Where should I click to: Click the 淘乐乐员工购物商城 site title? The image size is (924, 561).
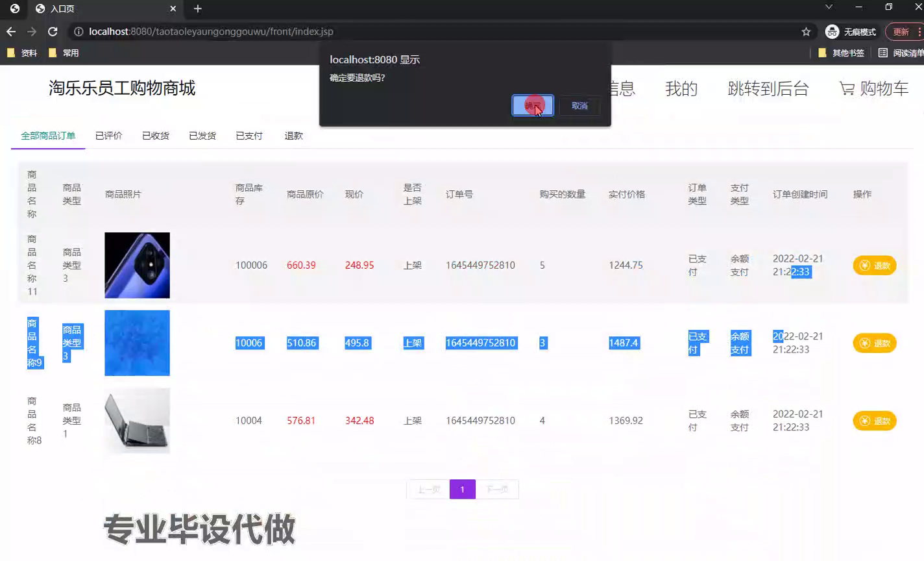(x=122, y=88)
